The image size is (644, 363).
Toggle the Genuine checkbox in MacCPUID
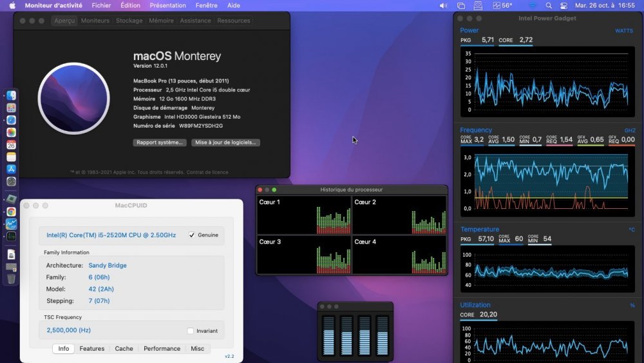point(192,235)
